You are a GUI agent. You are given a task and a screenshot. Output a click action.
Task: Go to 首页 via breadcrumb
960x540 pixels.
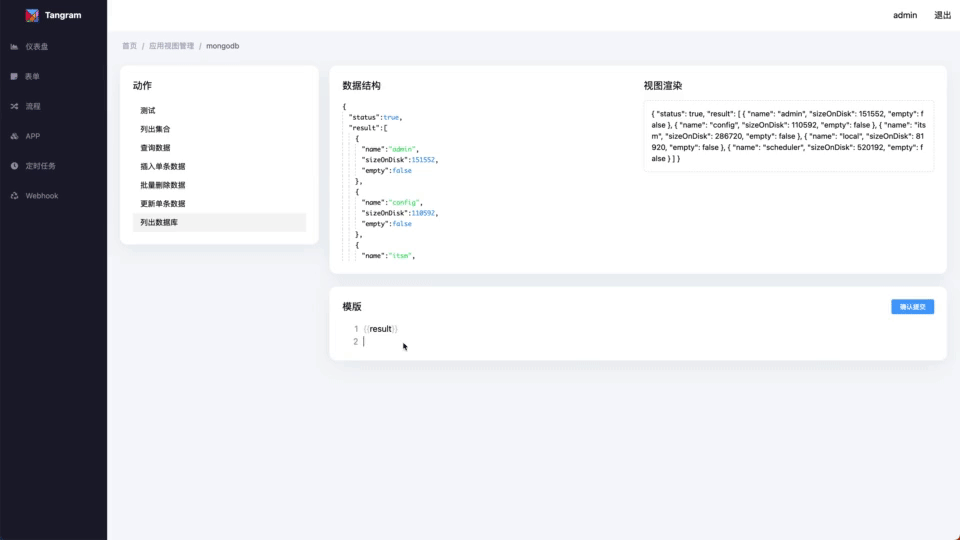point(129,46)
